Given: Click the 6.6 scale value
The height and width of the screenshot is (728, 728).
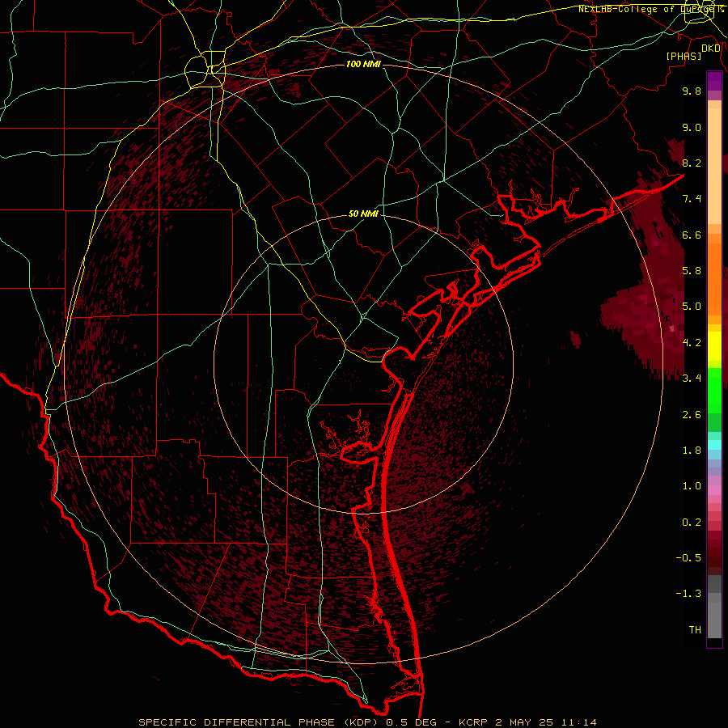Looking at the screenshot, I should tap(692, 235).
